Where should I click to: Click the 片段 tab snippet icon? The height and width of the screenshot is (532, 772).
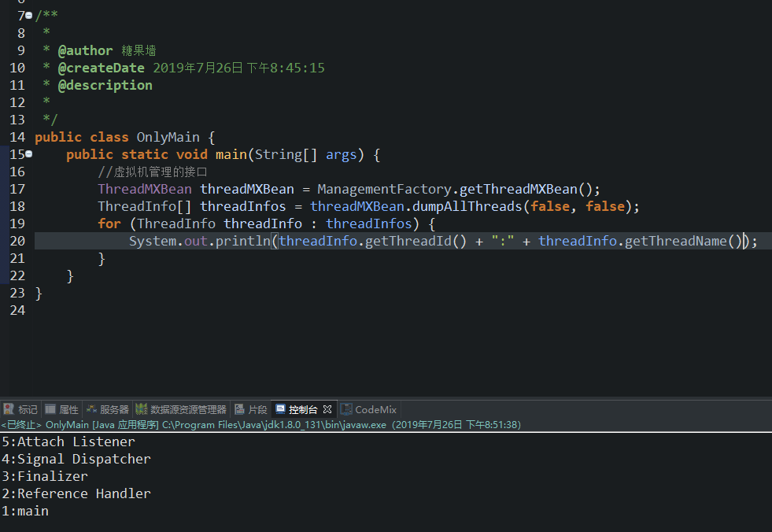coord(240,409)
